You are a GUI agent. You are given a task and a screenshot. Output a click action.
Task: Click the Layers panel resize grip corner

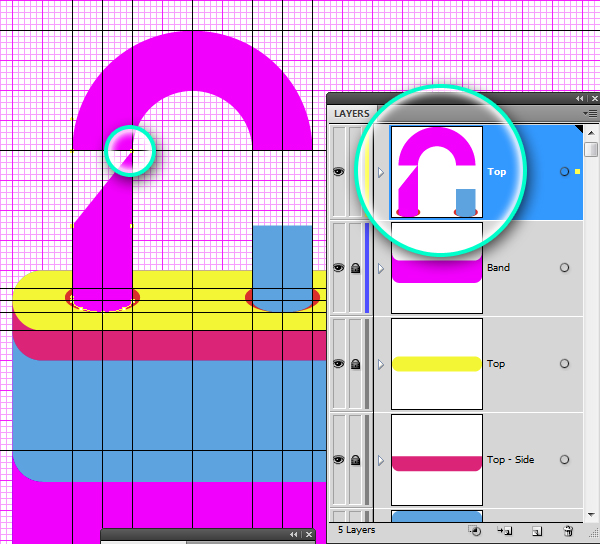[x=594, y=533]
